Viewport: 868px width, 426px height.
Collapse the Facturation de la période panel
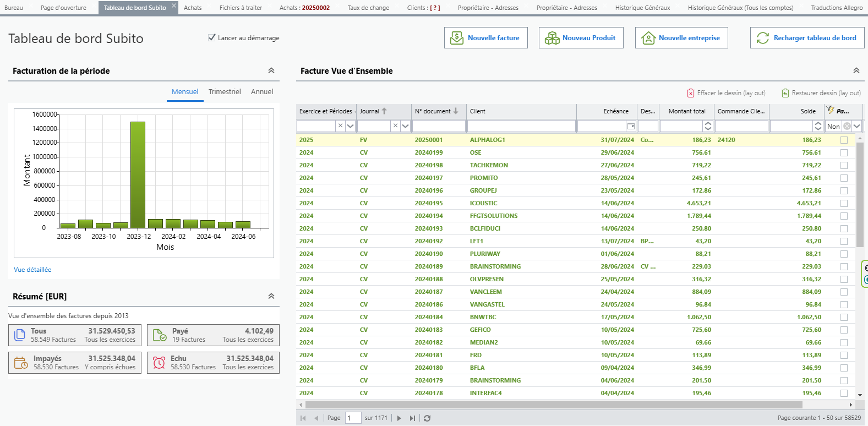click(271, 70)
